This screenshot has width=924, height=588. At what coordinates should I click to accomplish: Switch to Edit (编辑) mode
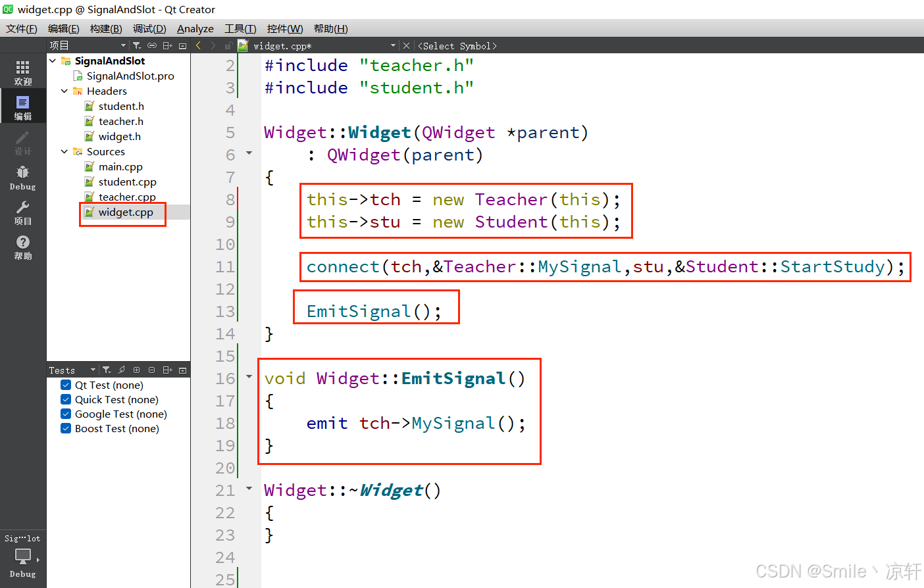click(x=23, y=107)
